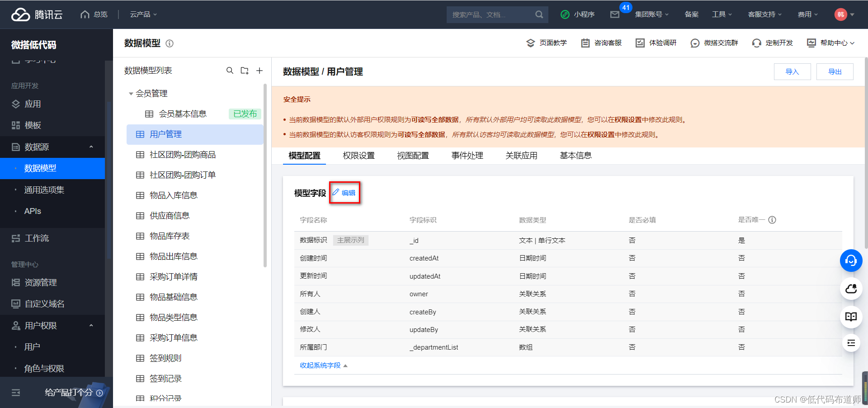Click 给产品打个分 feedback link
This screenshot has width=868, height=408.
(x=74, y=393)
